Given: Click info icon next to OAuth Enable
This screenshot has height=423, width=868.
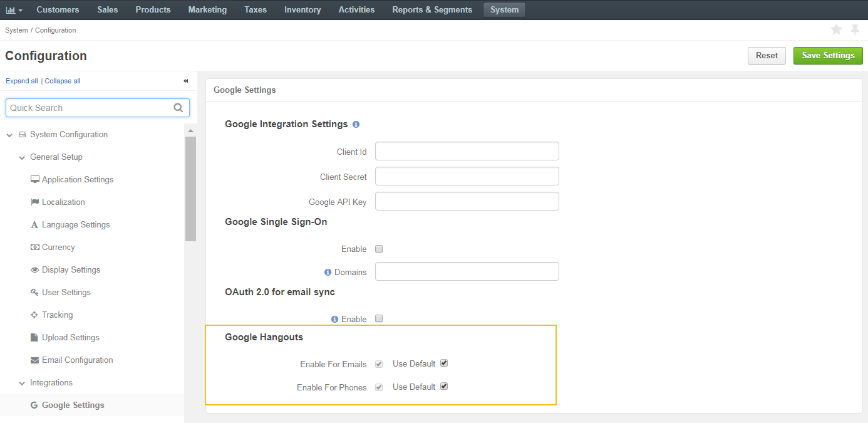Looking at the screenshot, I should [334, 319].
